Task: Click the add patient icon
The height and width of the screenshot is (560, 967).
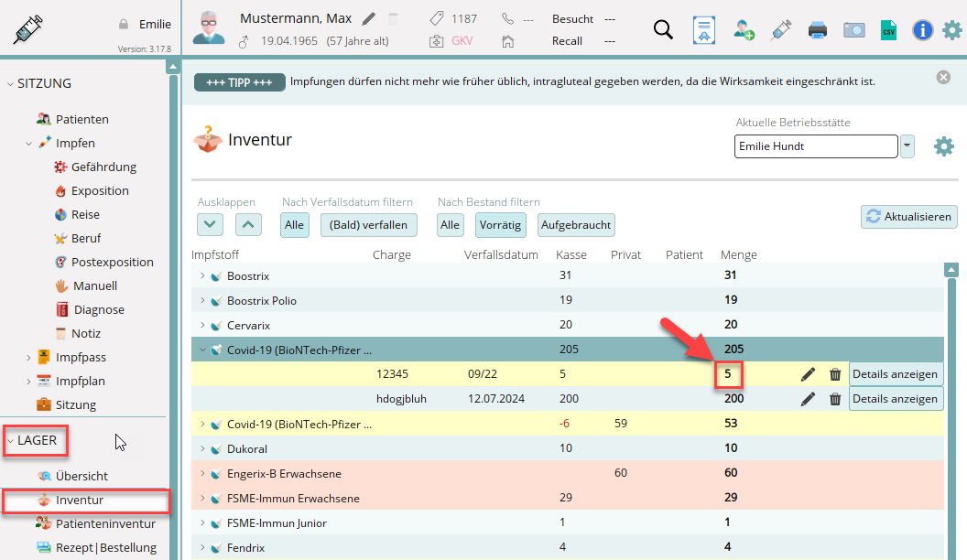Action: [x=744, y=29]
